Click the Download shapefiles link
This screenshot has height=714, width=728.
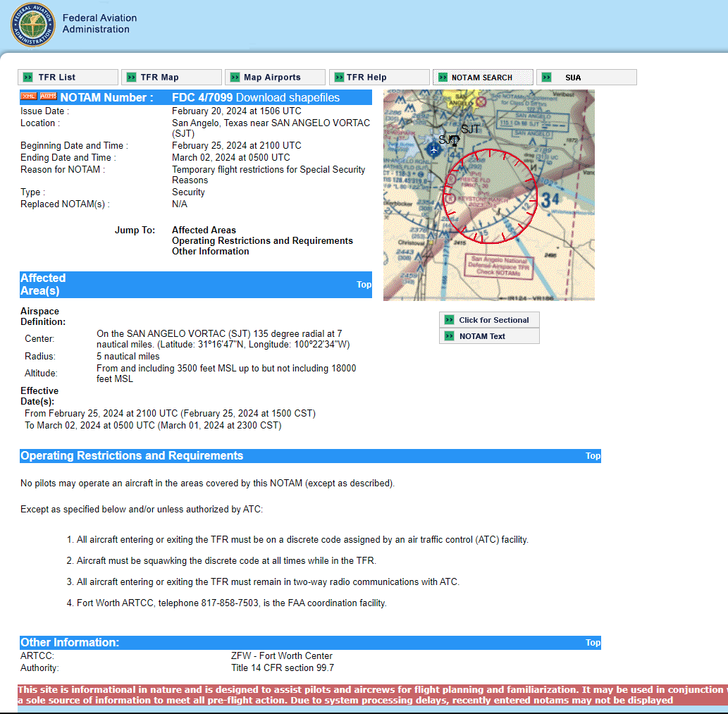pos(288,97)
